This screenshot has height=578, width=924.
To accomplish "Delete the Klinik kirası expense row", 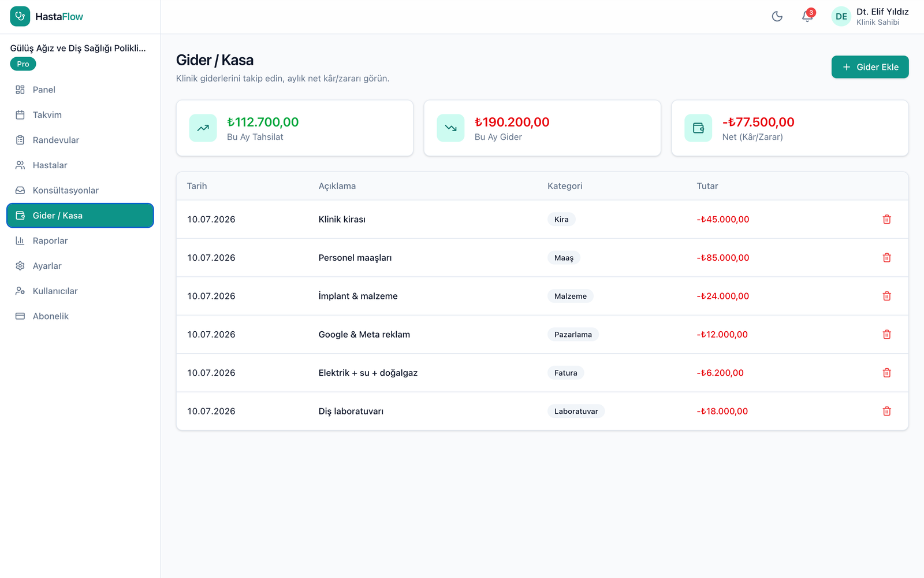I will (887, 219).
